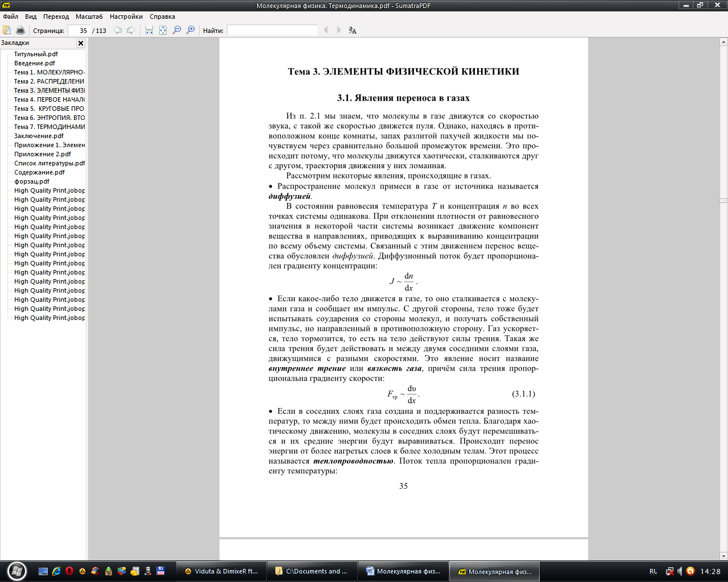Select bookmark Тема 4. ПЕРВОЕ НАЧАЛО

[x=49, y=99]
